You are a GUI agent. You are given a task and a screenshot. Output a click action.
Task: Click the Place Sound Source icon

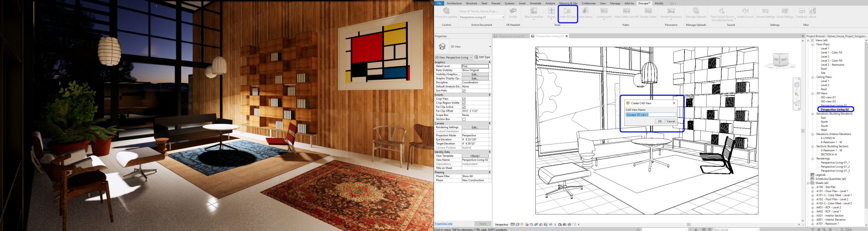[722, 11]
